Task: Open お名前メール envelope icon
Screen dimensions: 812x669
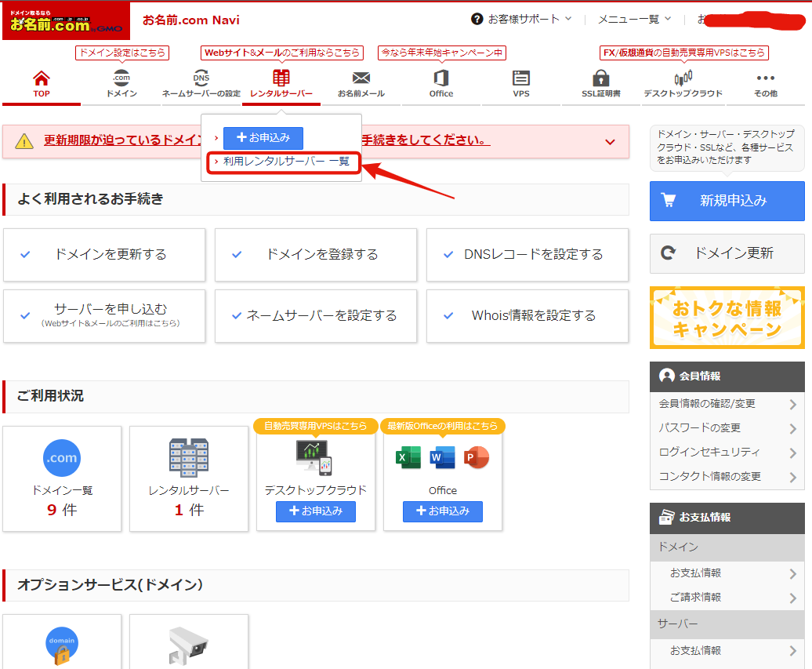Action: [x=361, y=78]
